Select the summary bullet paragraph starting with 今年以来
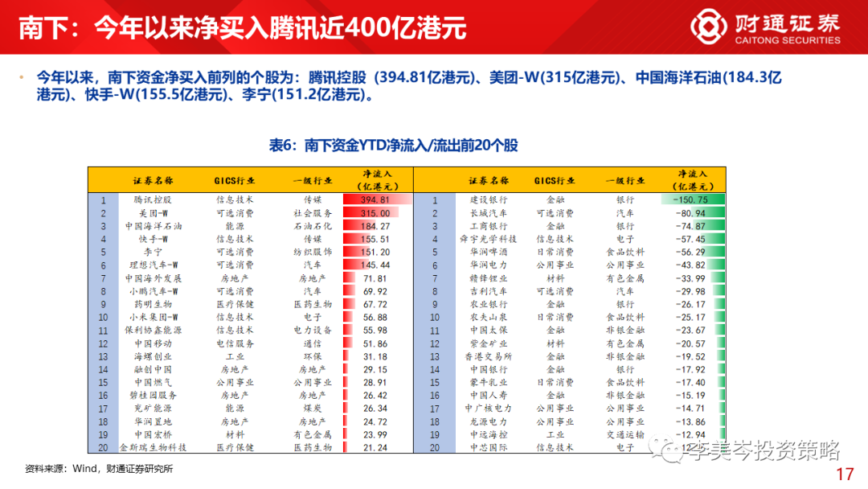 point(409,86)
